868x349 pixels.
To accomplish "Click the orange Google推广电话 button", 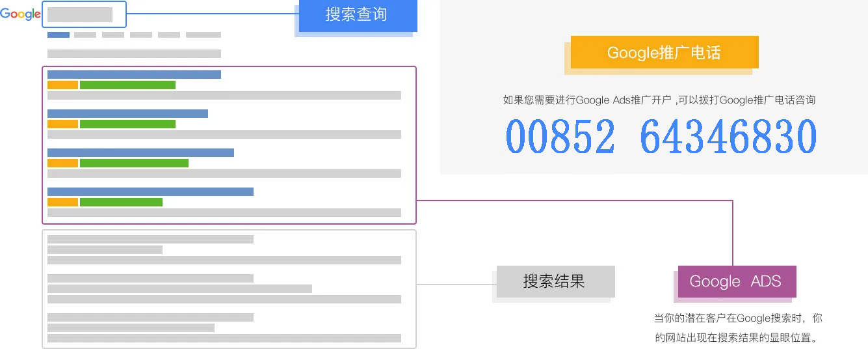I will pos(664,53).
